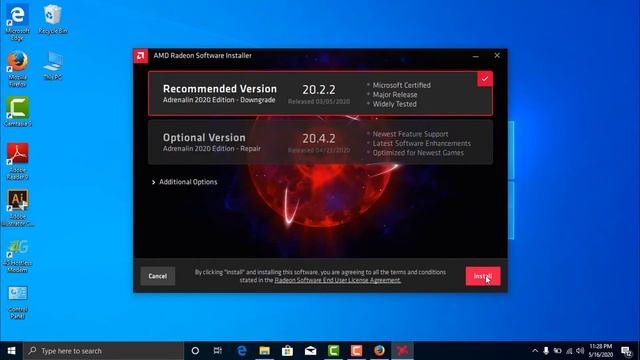This screenshot has height=360, width=640.
Task: Open Mail app from the taskbar
Action: click(x=311, y=351)
